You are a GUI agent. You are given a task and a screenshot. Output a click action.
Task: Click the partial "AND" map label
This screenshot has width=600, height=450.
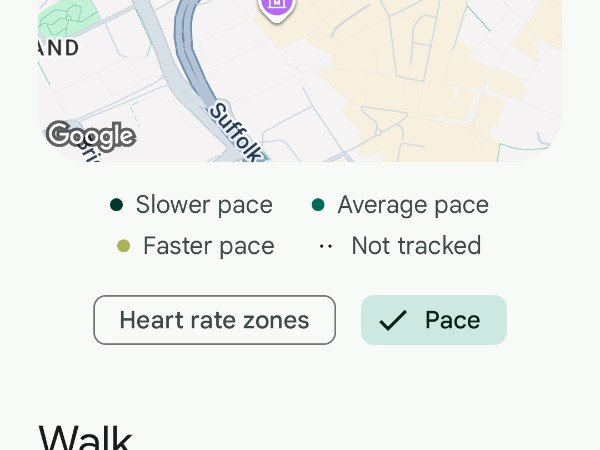point(58,48)
